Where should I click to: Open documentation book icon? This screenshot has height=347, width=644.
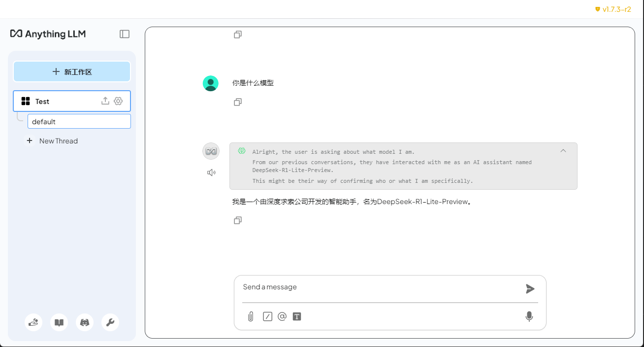pos(59,323)
